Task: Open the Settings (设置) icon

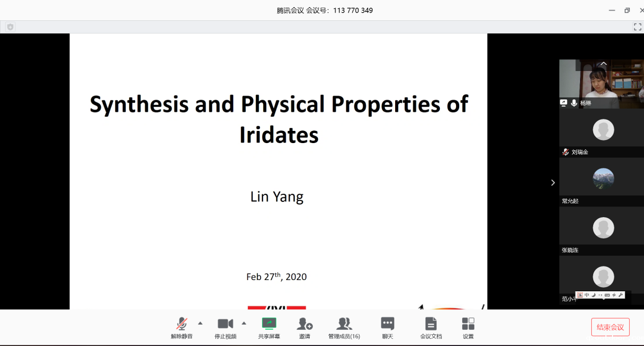Action: coord(468,325)
